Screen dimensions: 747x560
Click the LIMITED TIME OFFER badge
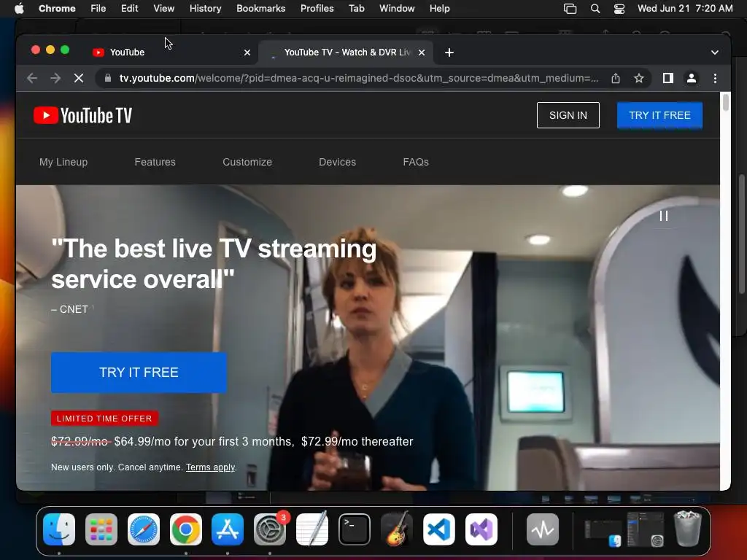pyautogui.click(x=104, y=419)
